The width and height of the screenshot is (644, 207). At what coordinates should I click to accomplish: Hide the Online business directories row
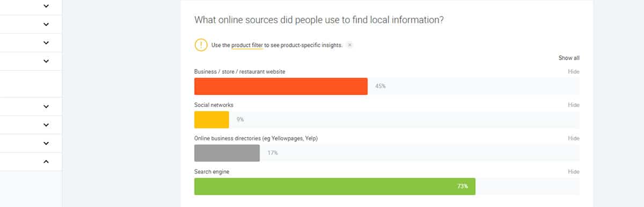(x=574, y=138)
